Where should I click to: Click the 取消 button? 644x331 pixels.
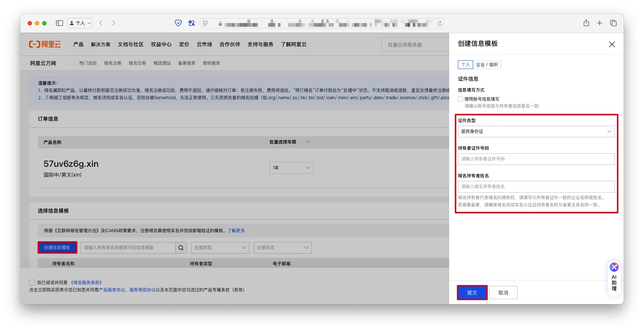(x=503, y=292)
